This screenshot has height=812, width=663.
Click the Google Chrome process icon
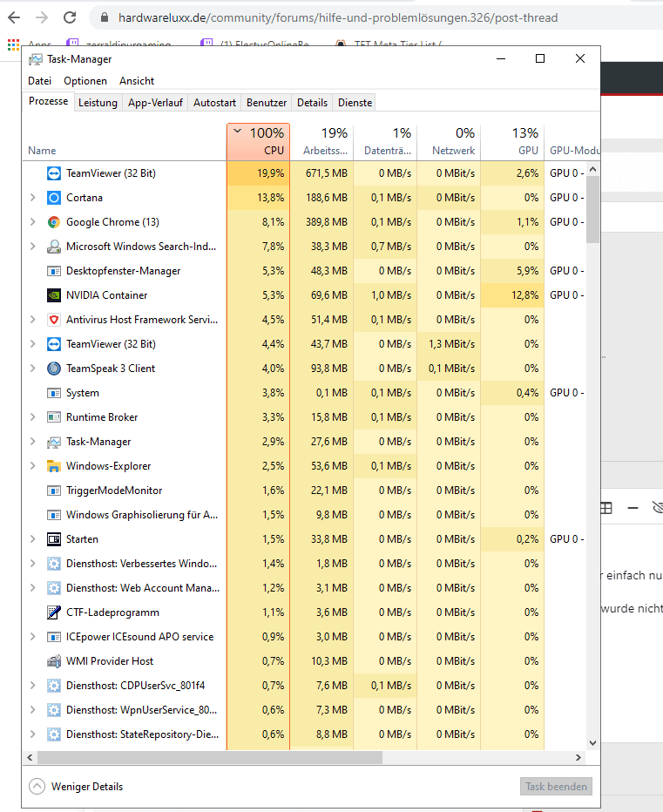pyautogui.click(x=54, y=222)
